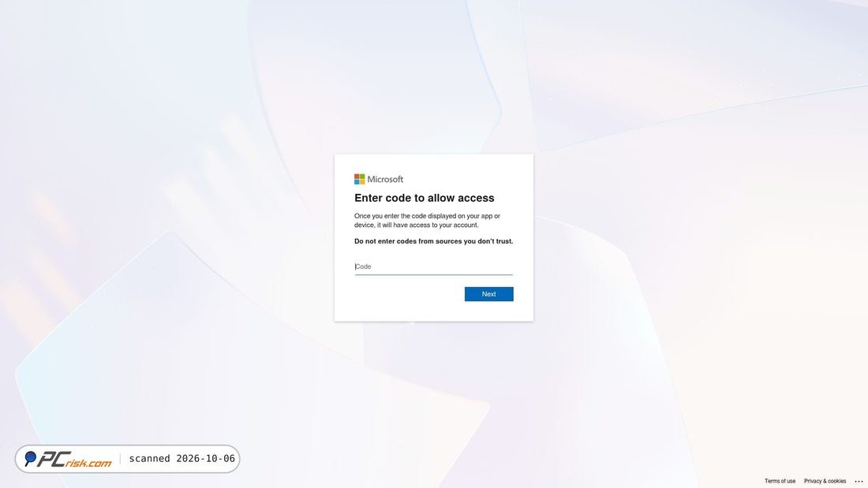Click the "Do not enter codes from sources" warning
The height and width of the screenshot is (488, 868).
point(433,241)
